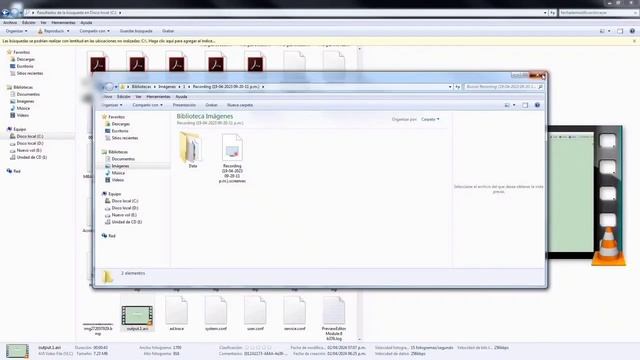Open Organizar por Carpeta dropdown
This screenshot has height=360, width=640.
430,119
